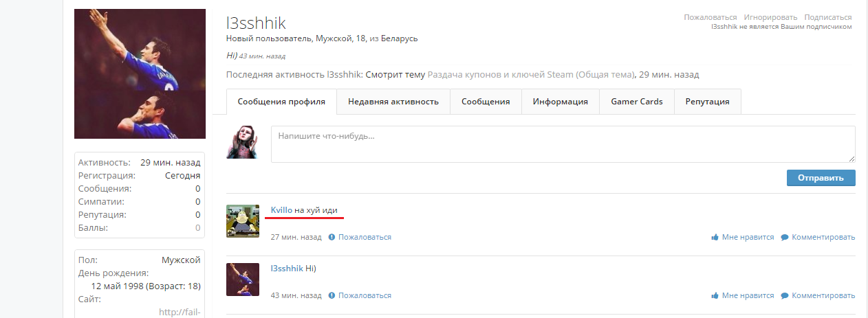Click the l3sshhik username heading
Image resolution: width=868 pixels, height=318 pixels.
click(x=255, y=23)
